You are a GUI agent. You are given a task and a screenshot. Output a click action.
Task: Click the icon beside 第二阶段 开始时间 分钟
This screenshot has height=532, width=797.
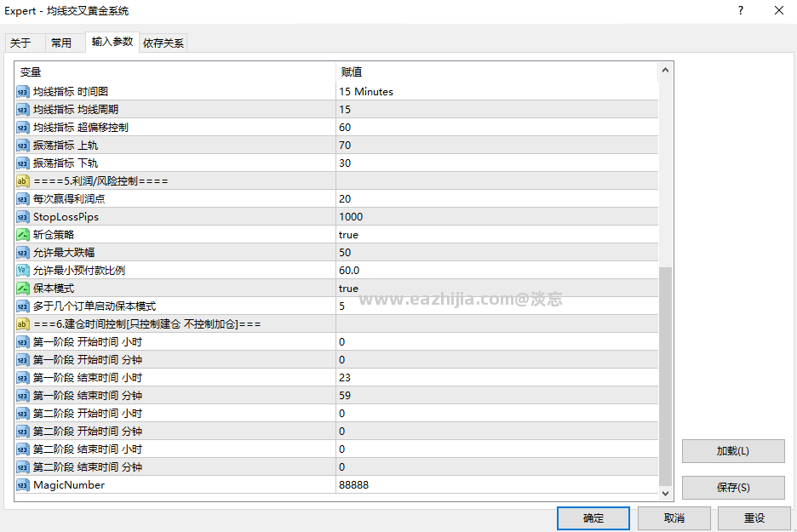click(x=22, y=432)
